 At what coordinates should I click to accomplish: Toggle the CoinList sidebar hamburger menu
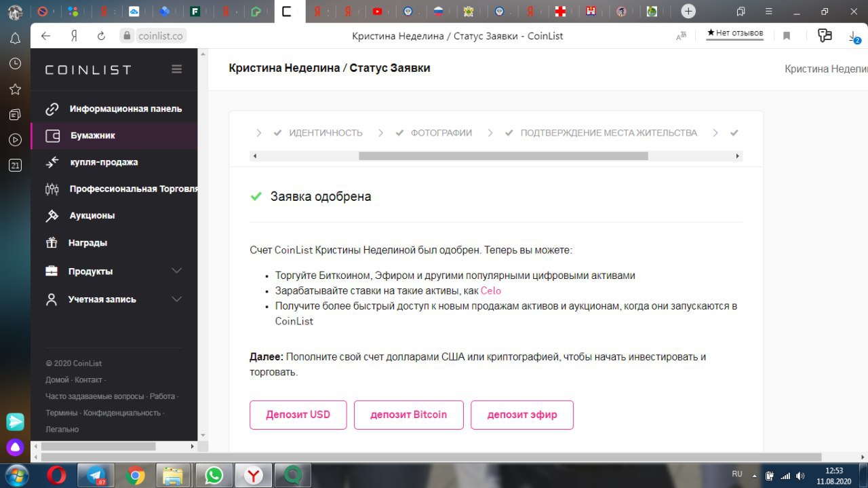pyautogui.click(x=177, y=69)
